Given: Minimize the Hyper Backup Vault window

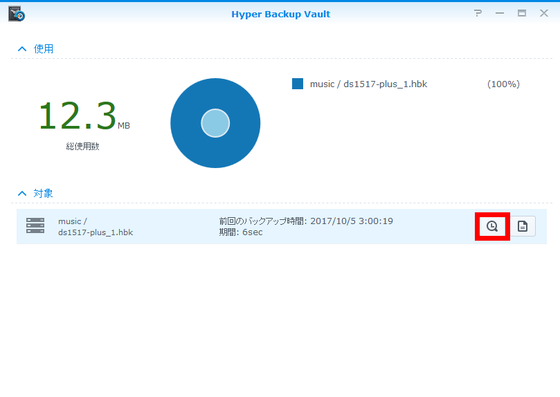Looking at the screenshot, I should [500, 14].
